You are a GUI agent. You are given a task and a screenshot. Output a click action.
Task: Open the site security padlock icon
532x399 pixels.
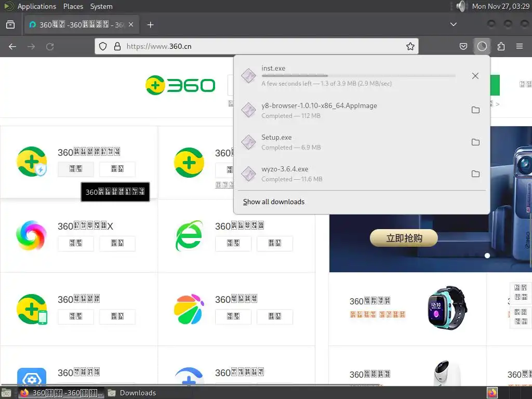tap(117, 46)
